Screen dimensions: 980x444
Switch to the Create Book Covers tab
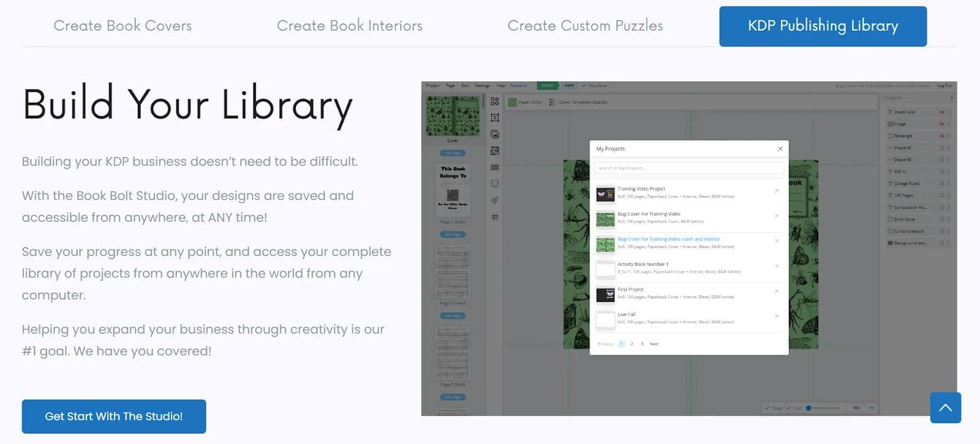coord(123,26)
